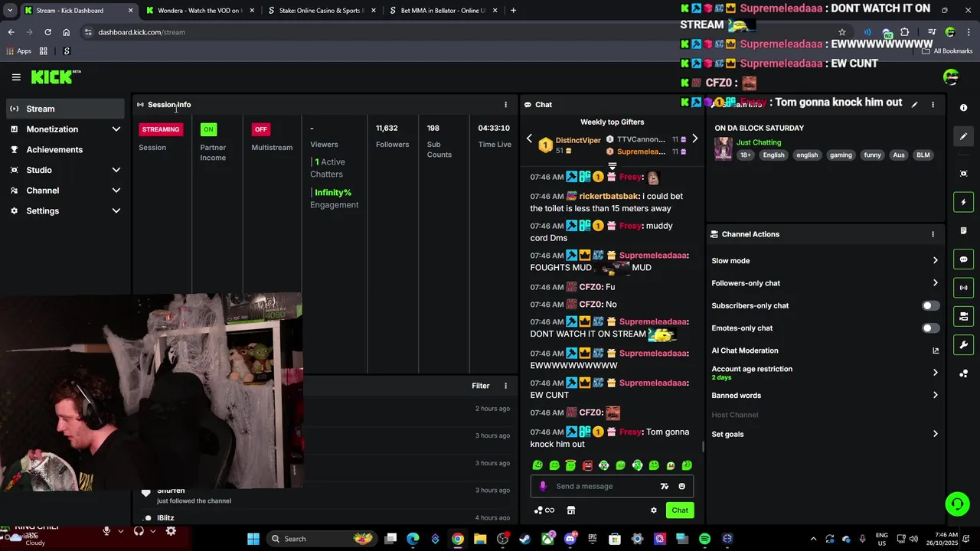Toggle the Partner Income ON badge
This screenshot has height=551, width=980.
point(208,129)
